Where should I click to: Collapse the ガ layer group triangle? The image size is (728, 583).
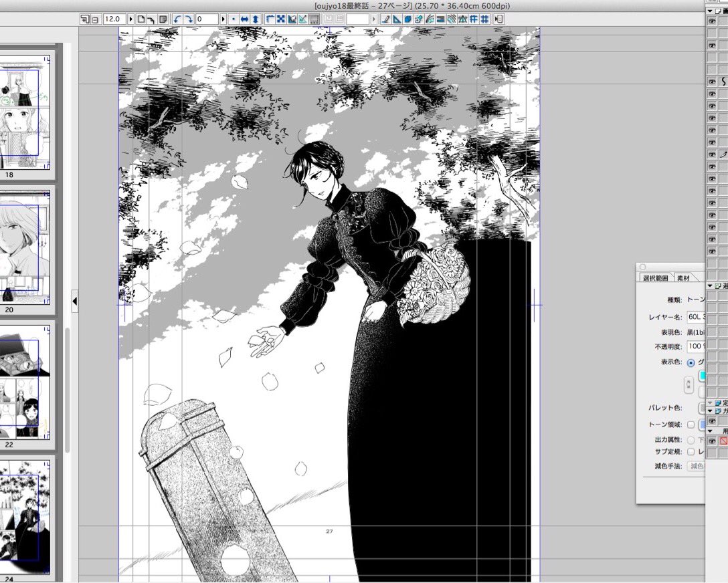click(710, 411)
